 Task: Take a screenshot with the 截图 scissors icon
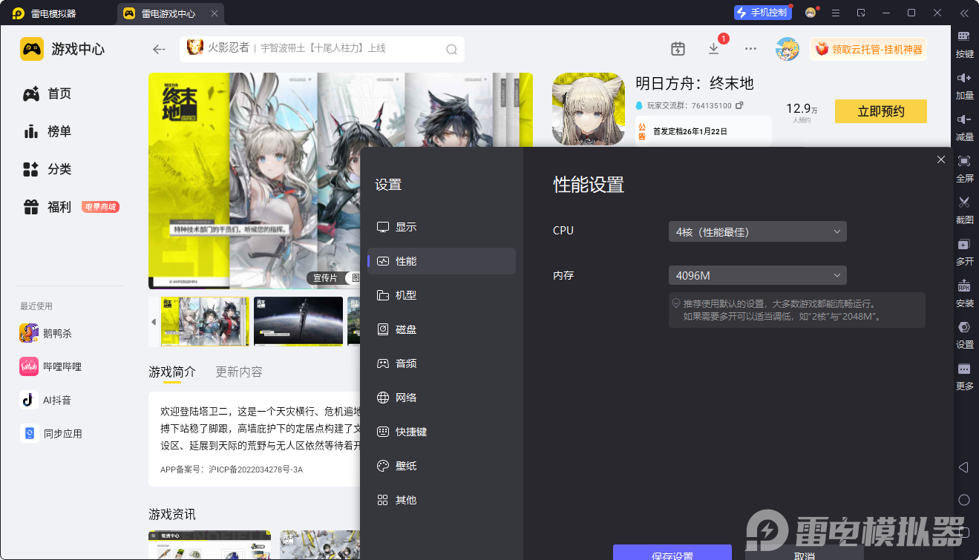tap(964, 209)
